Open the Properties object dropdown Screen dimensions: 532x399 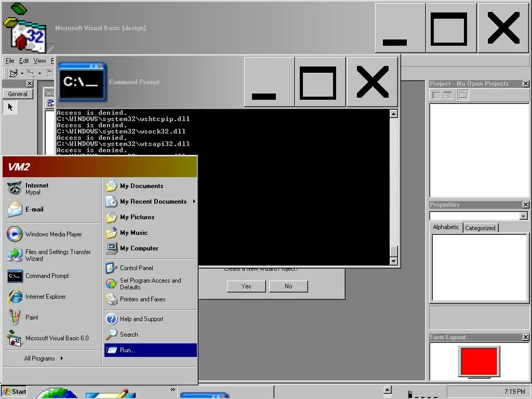tap(524, 216)
